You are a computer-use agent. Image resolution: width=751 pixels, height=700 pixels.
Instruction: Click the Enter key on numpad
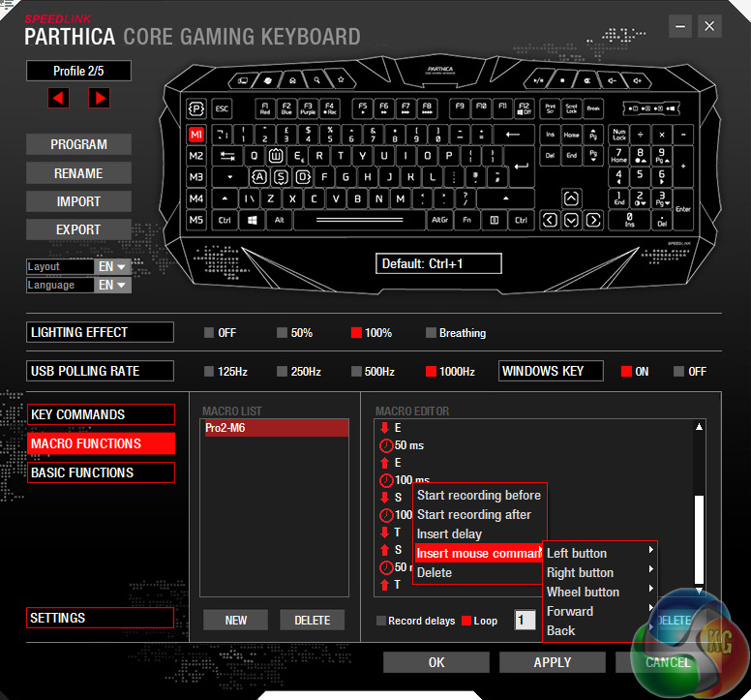pos(682,209)
